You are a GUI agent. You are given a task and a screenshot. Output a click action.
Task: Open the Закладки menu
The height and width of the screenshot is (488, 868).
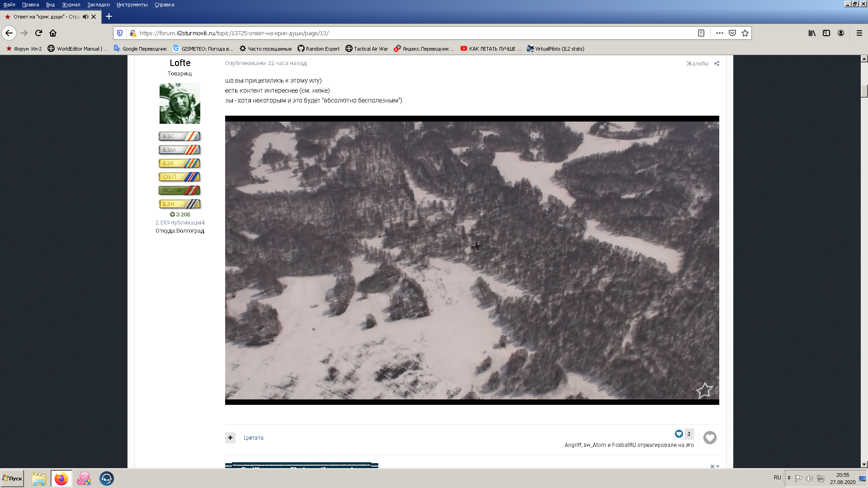pos(98,5)
